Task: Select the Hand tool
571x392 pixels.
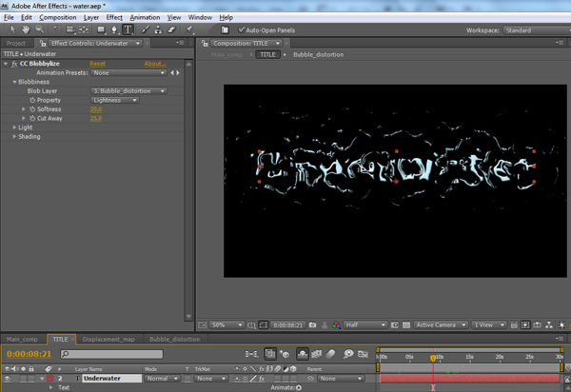Action: pyautogui.click(x=26, y=29)
